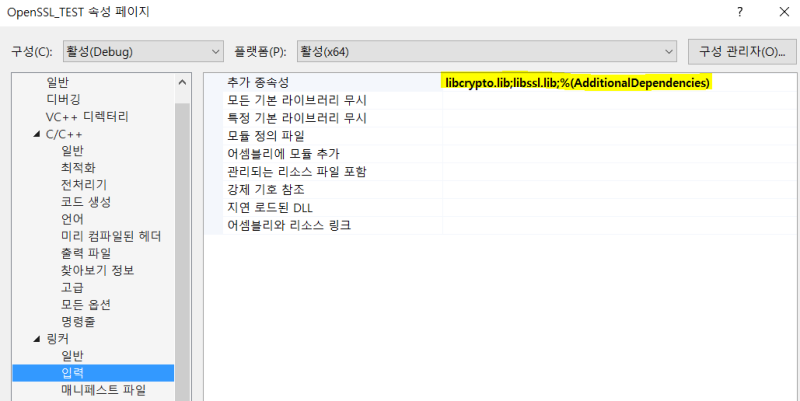The height and width of the screenshot is (401, 800).
Task: Open the 구성(C) configuration dropdown
Action: (x=143, y=52)
